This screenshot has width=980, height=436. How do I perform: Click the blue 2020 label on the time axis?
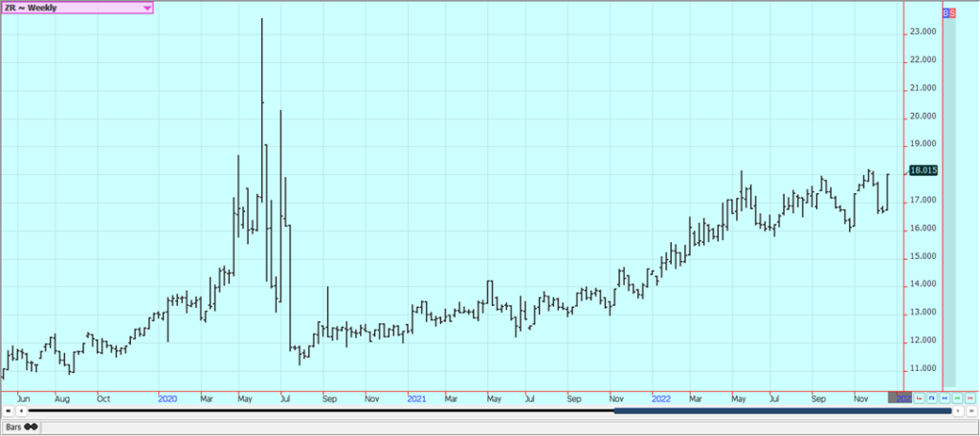(x=167, y=399)
